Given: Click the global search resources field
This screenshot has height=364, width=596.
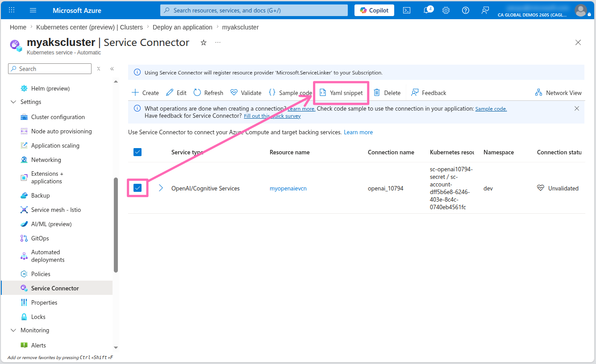Looking at the screenshot, I should coord(254,10).
